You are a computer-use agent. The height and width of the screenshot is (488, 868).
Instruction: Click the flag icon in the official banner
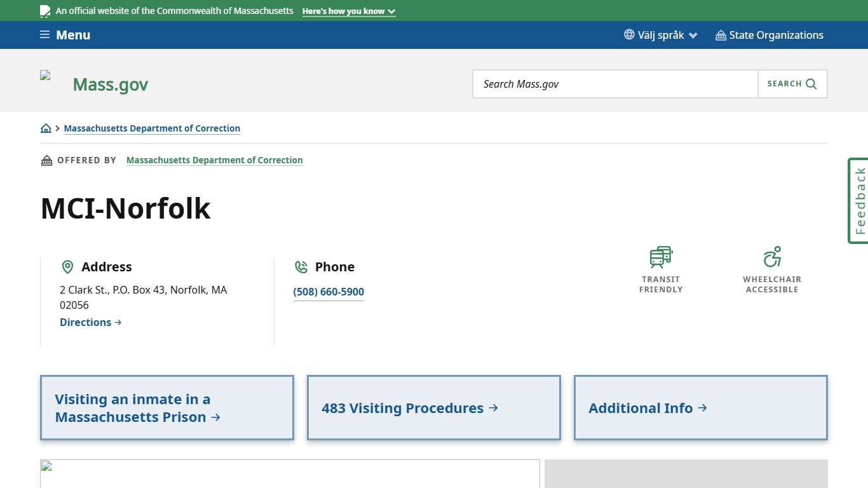coord(44,10)
